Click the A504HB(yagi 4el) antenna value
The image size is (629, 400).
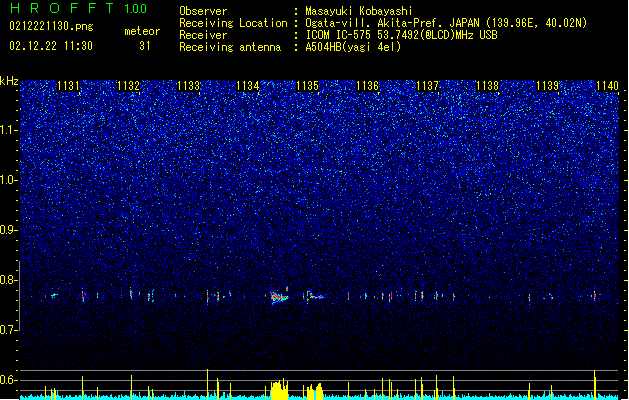coord(353,47)
